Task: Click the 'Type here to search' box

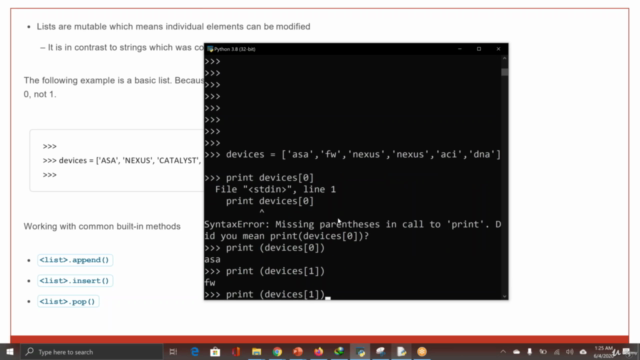Action: [x=92, y=351]
